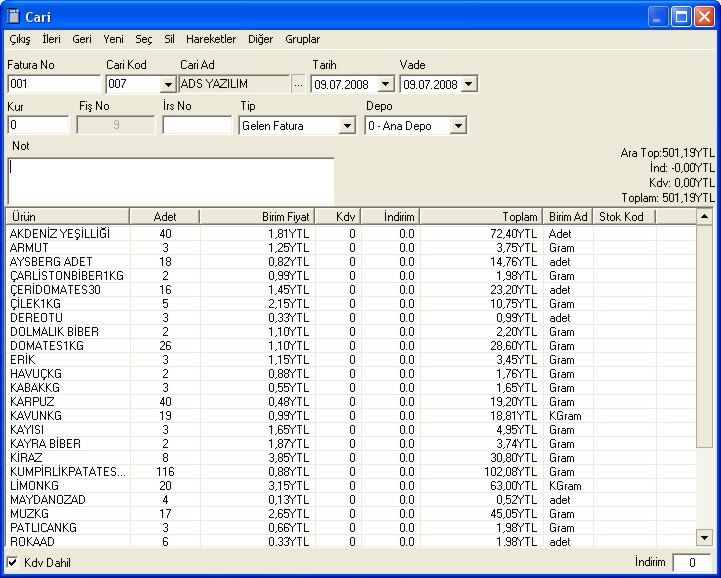Click the İndirim column header
This screenshot has width=721, height=578.
[390, 217]
